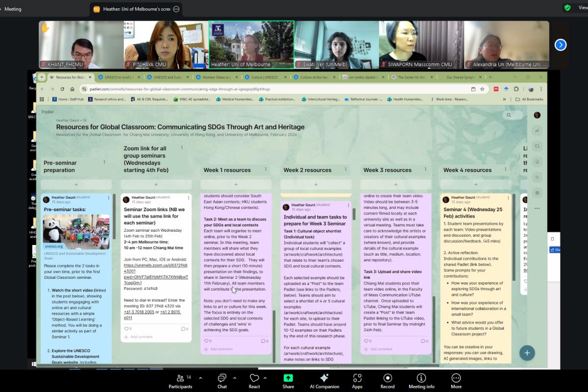
Task: Expand the React options caret
Action: [x=265, y=378]
